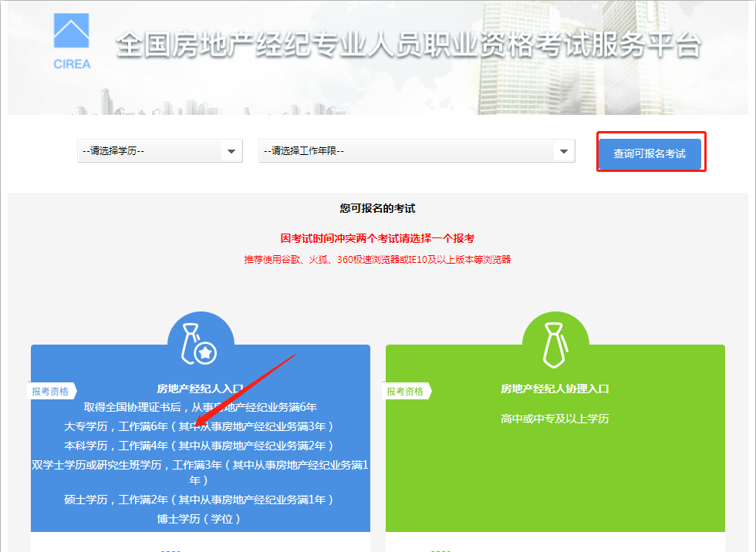Click the green necktie assistant icon
Viewport: 756px width, 552px height.
tap(555, 344)
